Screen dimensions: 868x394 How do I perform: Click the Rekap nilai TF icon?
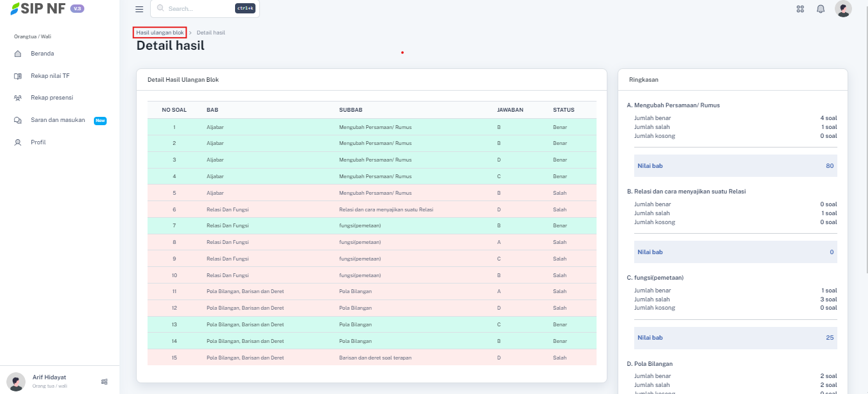click(18, 76)
